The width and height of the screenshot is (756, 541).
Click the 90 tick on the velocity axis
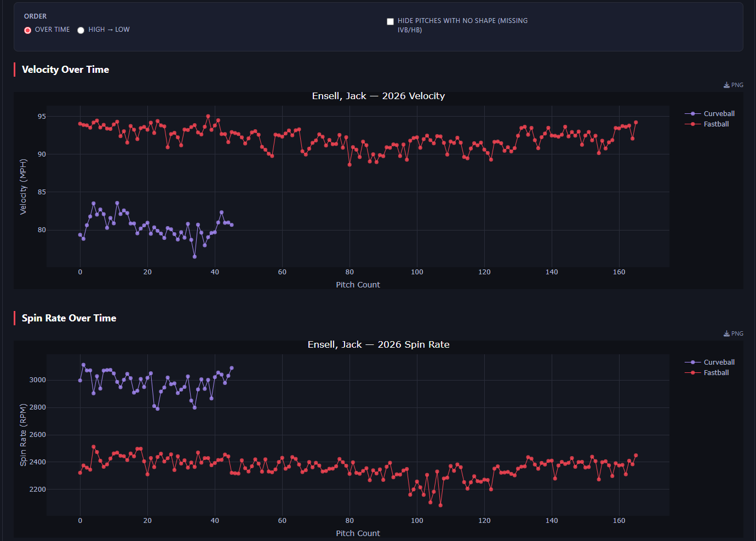click(42, 154)
